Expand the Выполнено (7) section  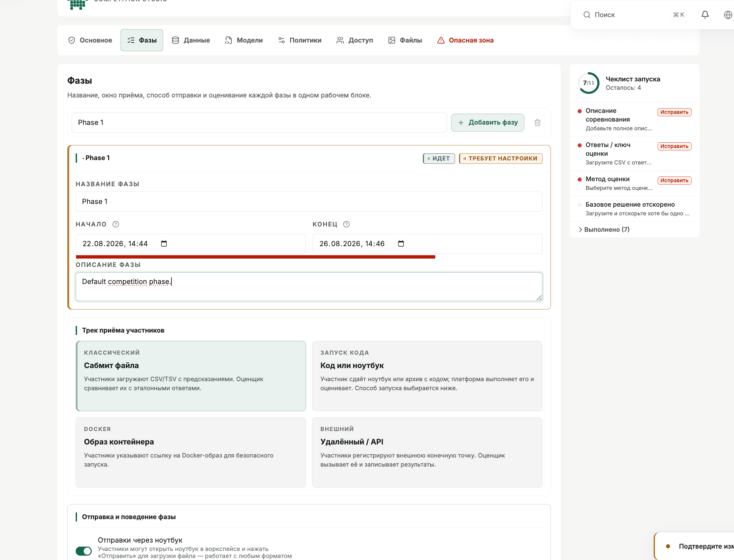pos(604,229)
